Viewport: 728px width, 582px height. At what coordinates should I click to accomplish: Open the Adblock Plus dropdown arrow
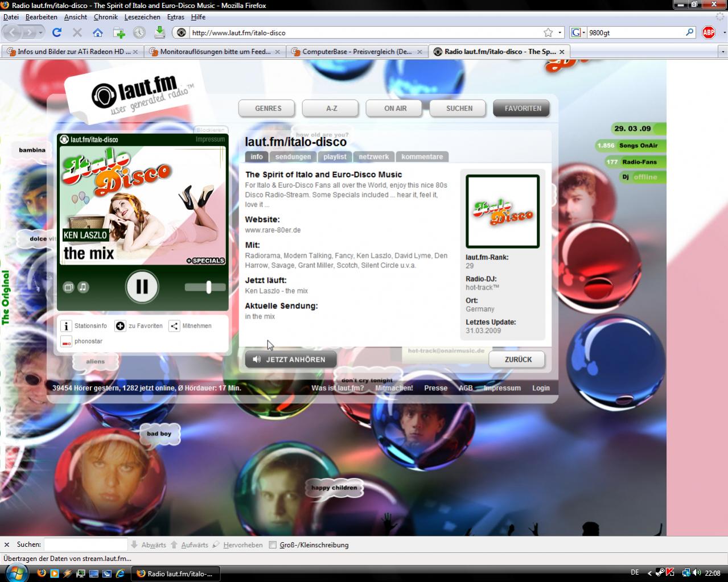click(x=724, y=32)
